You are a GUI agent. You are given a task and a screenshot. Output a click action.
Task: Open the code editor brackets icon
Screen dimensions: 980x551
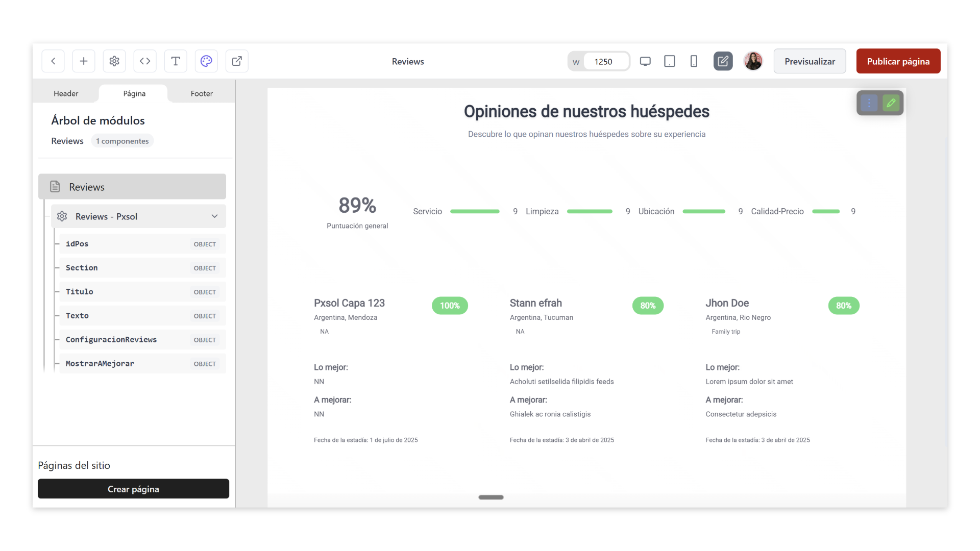(145, 61)
